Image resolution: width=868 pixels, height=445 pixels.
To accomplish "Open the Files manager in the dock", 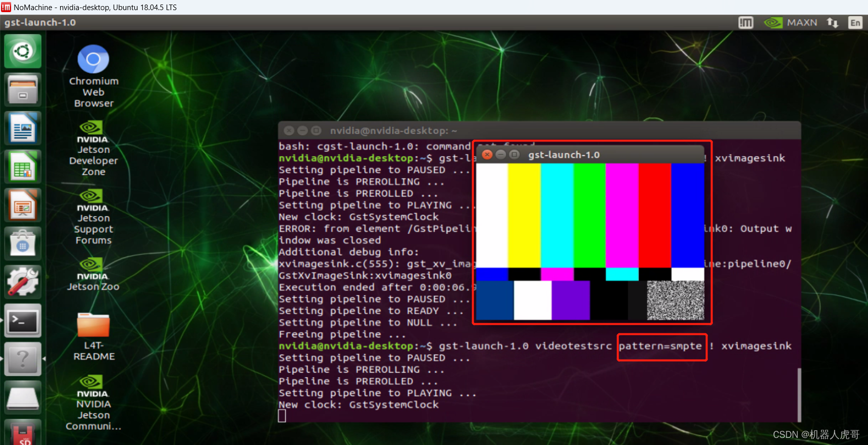I will coord(23,90).
